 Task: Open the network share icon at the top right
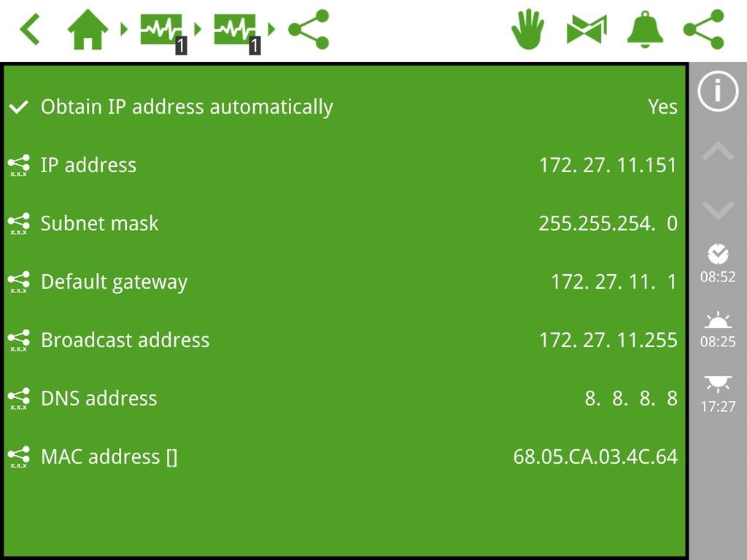pos(704,29)
